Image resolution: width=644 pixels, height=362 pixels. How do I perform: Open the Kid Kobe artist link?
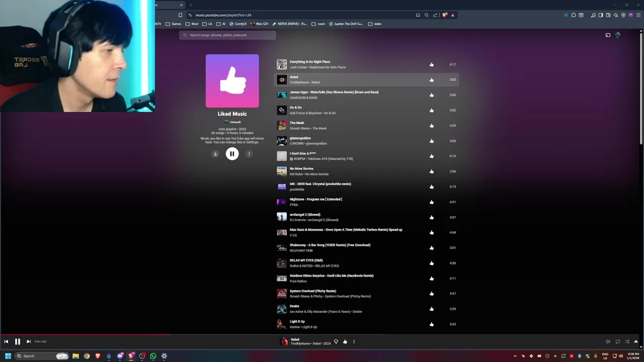[296, 174]
